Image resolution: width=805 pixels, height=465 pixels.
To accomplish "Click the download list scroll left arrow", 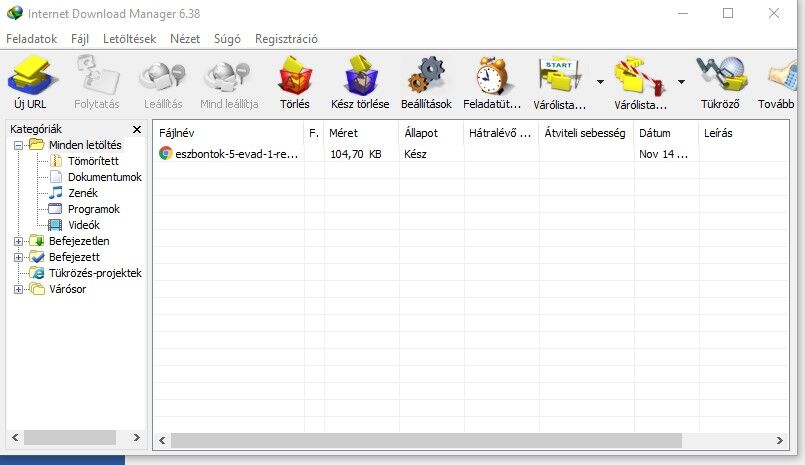I will (162, 440).
